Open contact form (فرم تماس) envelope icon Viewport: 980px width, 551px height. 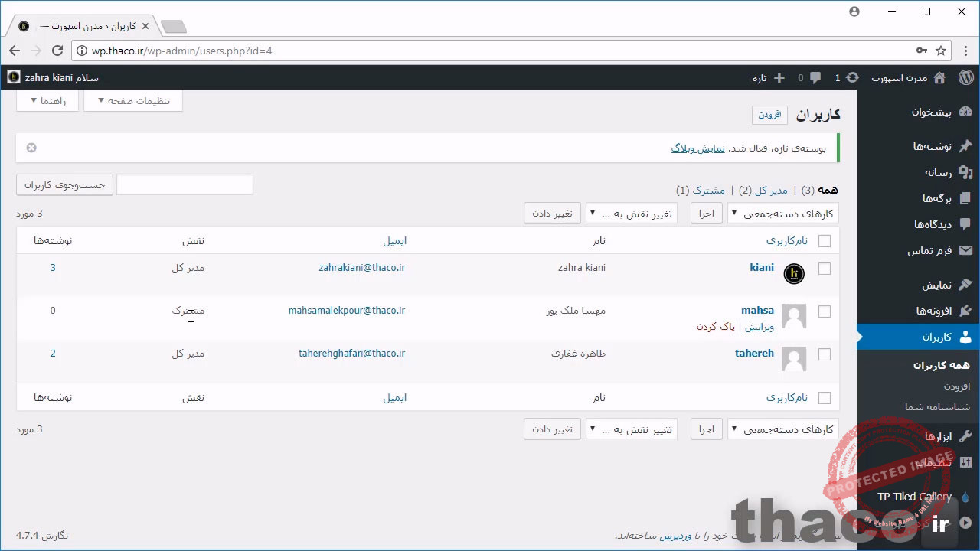pos(965,250)
